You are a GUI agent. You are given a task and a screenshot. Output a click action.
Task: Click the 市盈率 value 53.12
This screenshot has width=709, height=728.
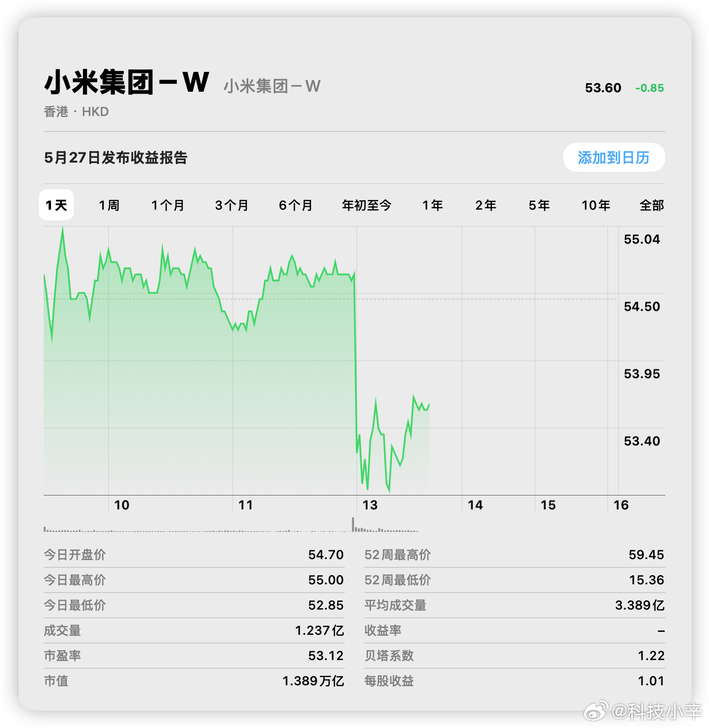tap(326, 656)
